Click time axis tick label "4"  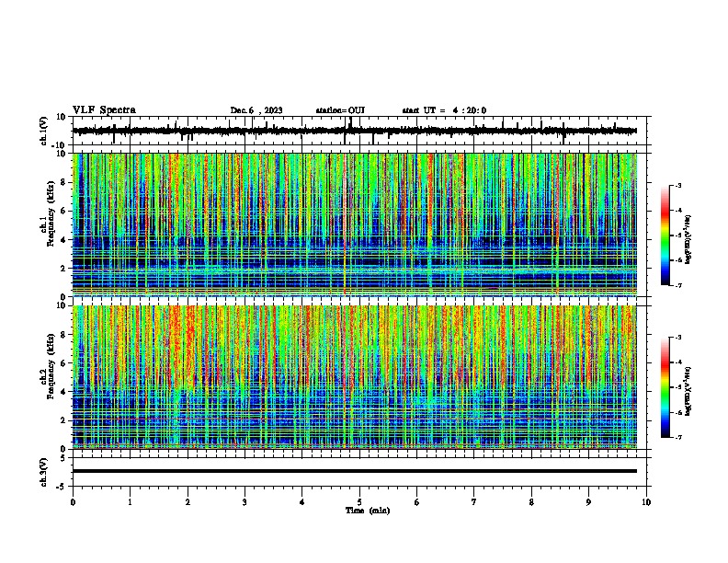point(302,502)
